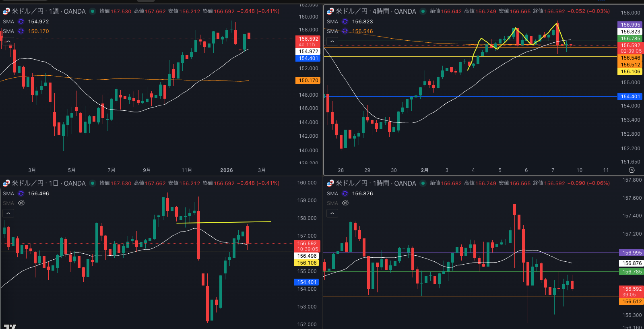644x329 pixels.
Task: Click the orange 150.170 price label on weekly axis
Action: [x=308, y=81]
